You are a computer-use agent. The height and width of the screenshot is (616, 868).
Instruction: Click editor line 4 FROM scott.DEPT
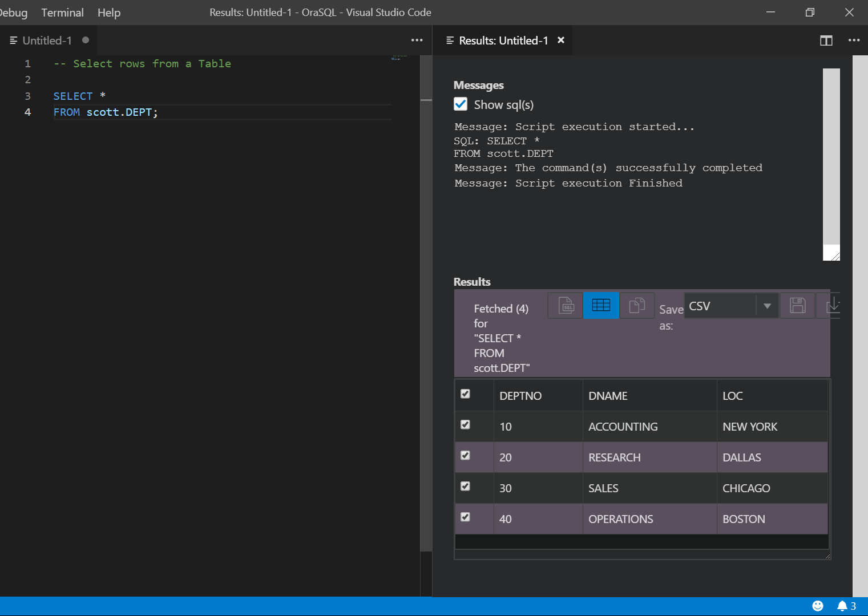[106, 112]
